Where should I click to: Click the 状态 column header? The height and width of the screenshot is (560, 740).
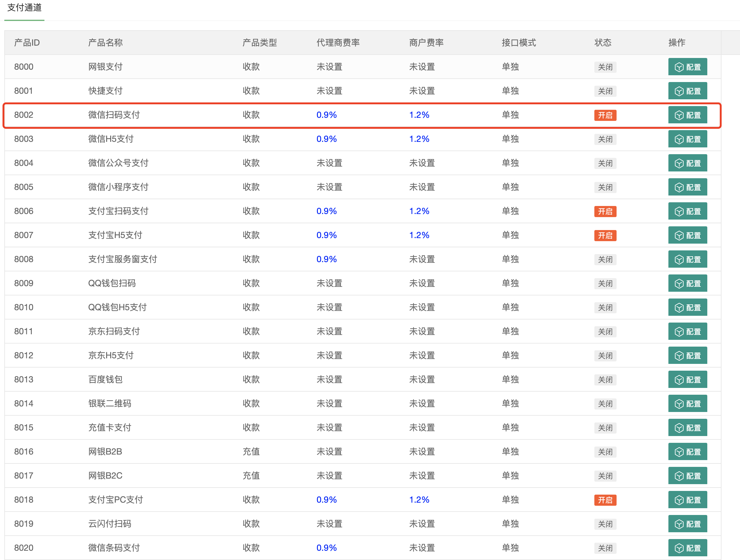(602, 43)
